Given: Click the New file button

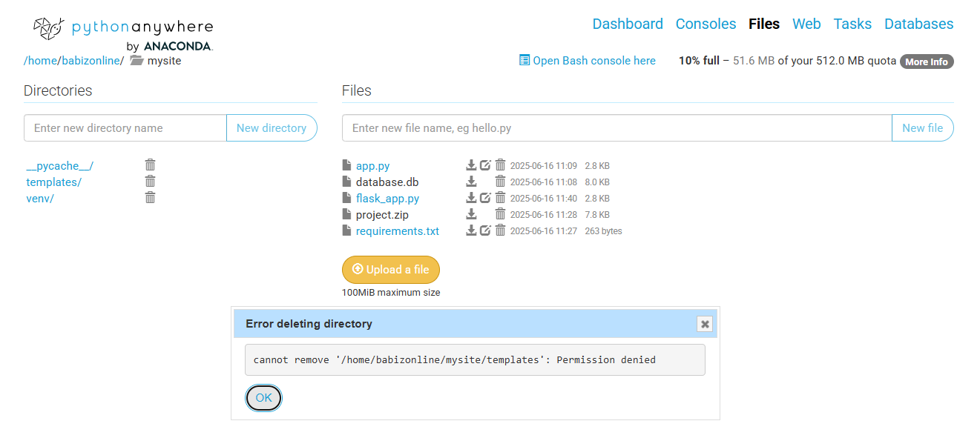Looking at the screenshot, I should point(922,128).
